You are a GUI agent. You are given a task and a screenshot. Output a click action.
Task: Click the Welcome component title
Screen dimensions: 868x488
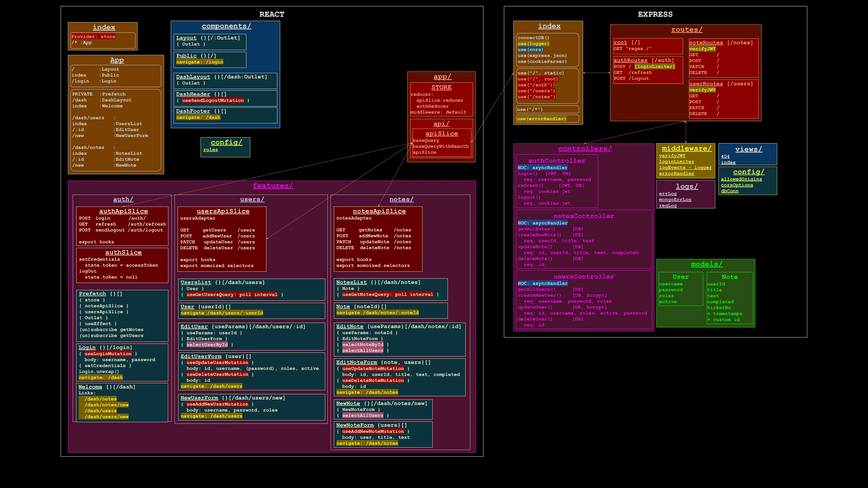tap(90, 387)
